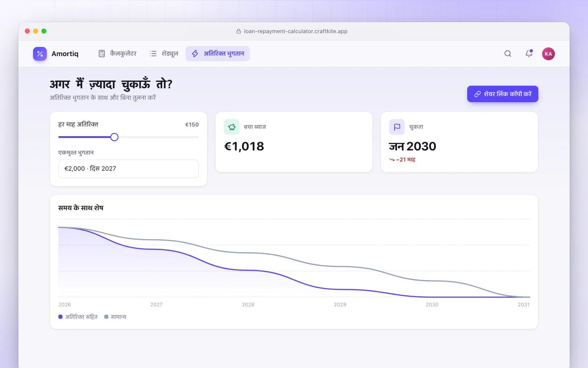This screenshot has height=368, width=588.
Task: Click the lock icon in the address bar
Action: 238,31
